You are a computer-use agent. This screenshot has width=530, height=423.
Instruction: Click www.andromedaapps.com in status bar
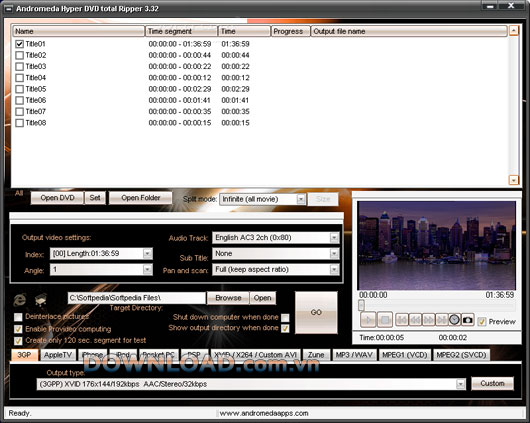264,413
